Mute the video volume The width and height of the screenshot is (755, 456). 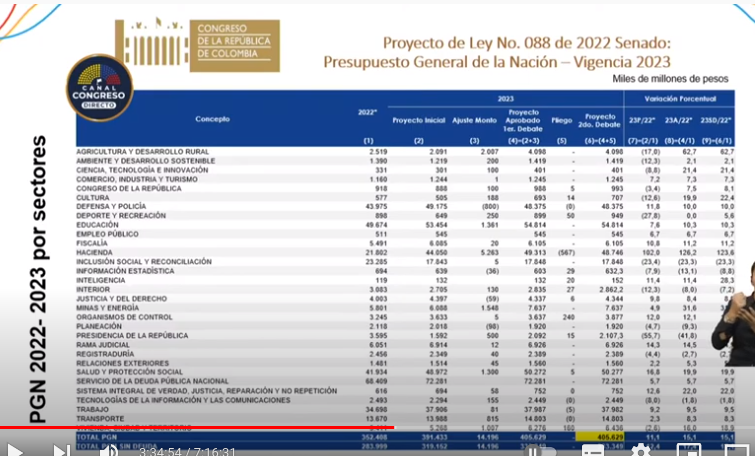109,451
